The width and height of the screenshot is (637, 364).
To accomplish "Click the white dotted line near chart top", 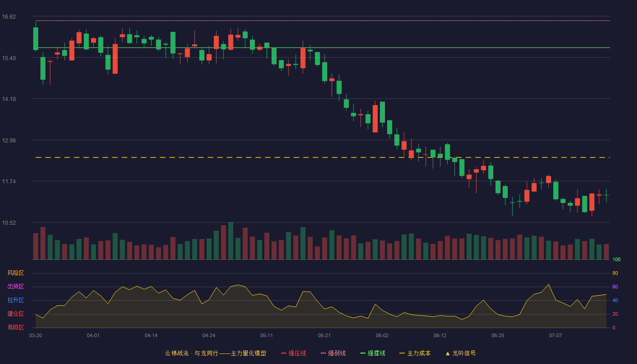I will point(323,20).
